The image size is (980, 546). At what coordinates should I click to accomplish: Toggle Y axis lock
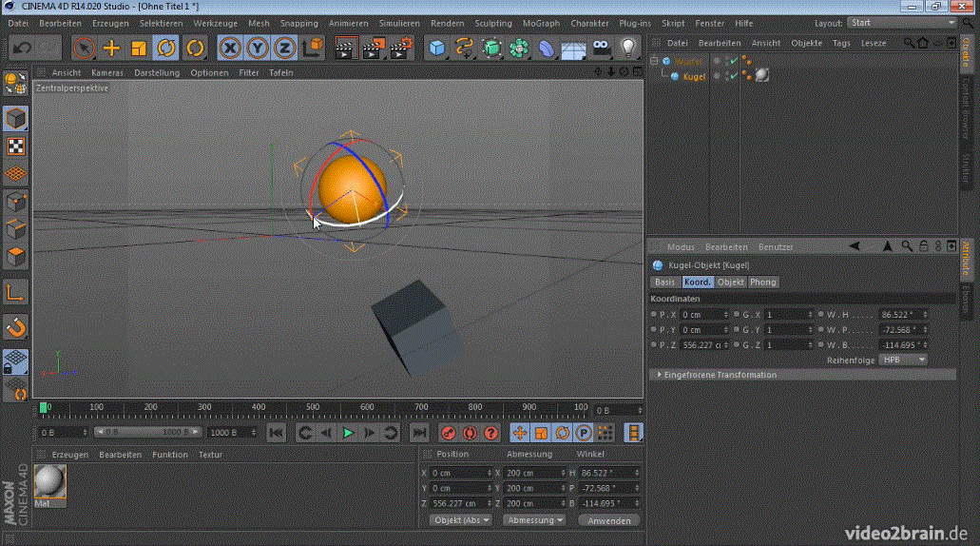258,49
